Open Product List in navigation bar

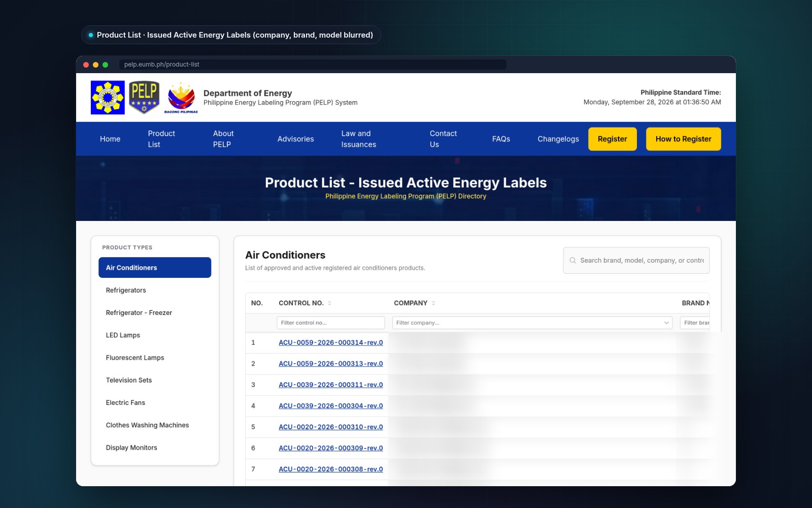tap(162, 139)
